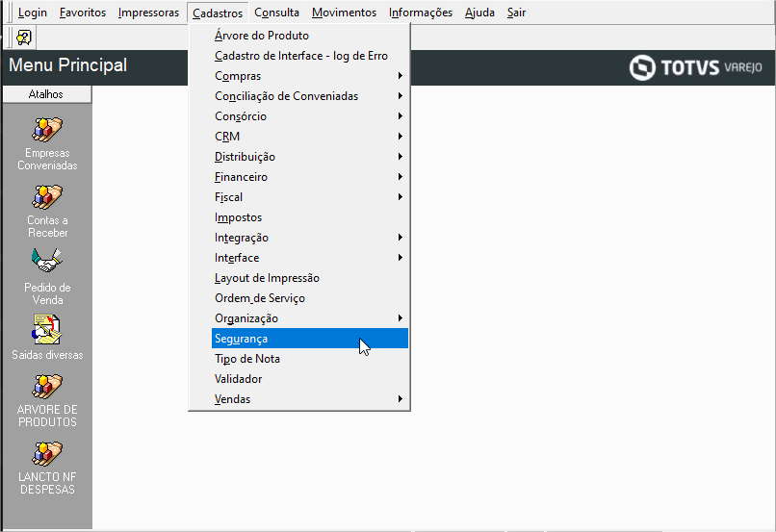Click the Menu Principal title text
This screenshot has height=532, width=776.
click(x=67, y=65)
